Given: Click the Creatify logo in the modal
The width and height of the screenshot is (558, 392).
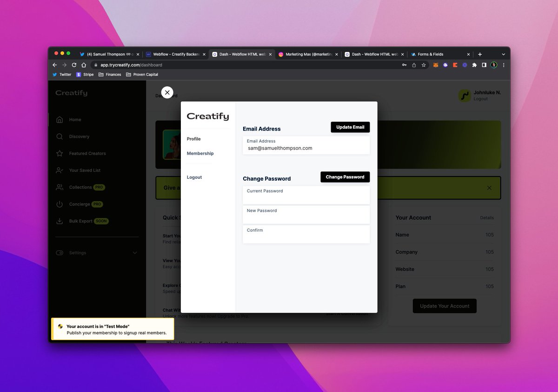Looking at the screenshot, I should click(208, 117).
